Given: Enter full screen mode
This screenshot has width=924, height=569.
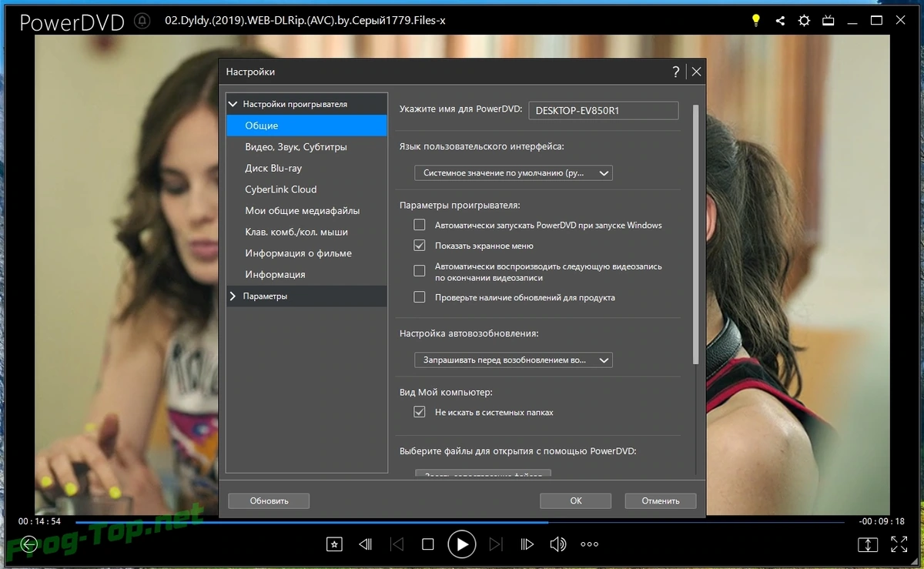Looking at the screenshot, I should point(899,544).
